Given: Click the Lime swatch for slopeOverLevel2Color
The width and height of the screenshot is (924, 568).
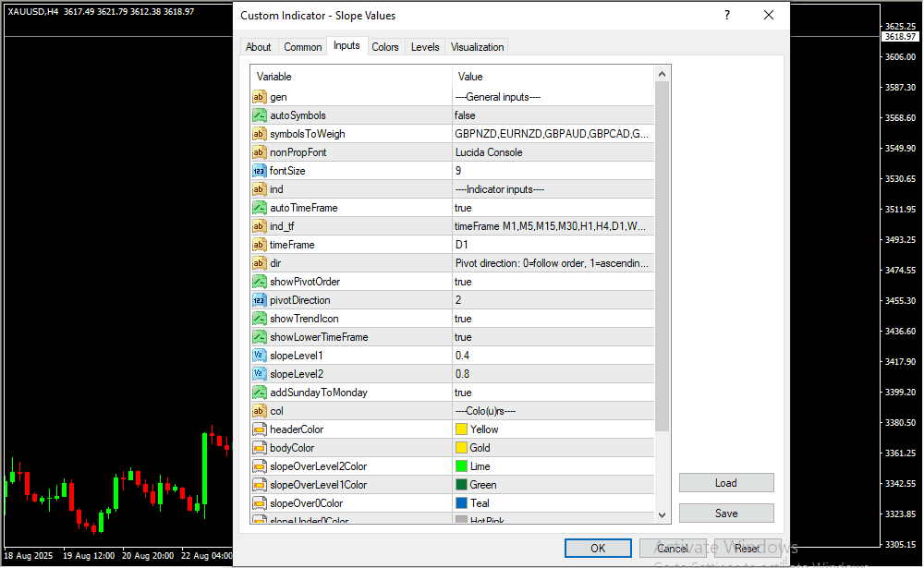Looking at the screenshot, I should (x=461, y=466).
